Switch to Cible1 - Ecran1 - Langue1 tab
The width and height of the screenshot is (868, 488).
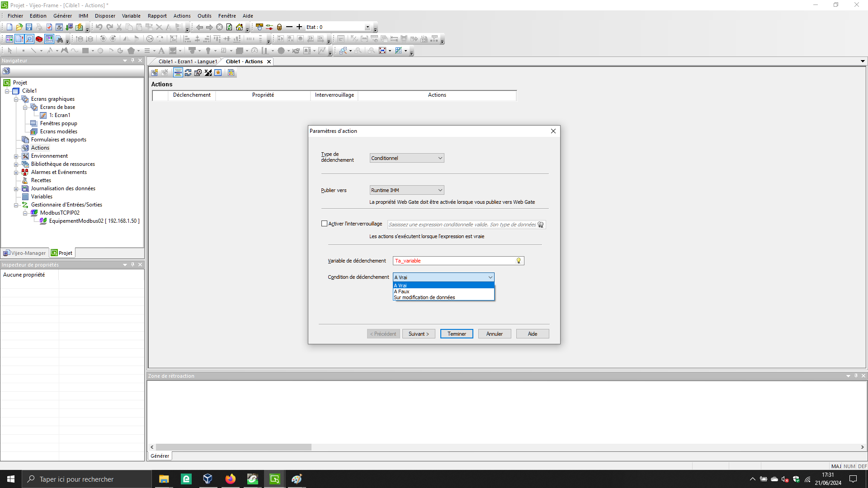187,61
